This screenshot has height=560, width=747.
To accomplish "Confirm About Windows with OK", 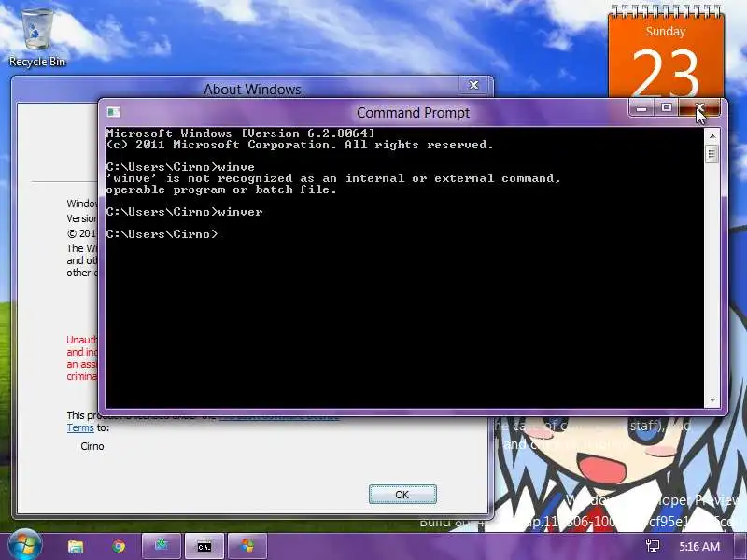I will pos(402,495).
